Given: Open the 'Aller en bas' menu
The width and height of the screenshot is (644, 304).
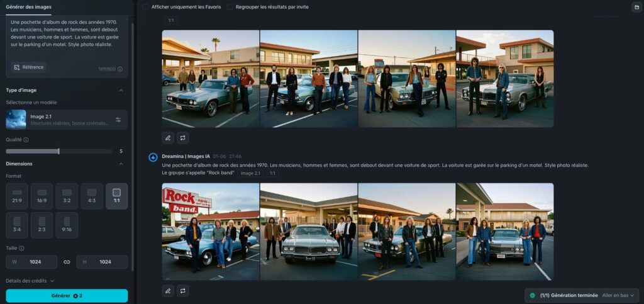Looking at the screenshot, I should [619, 295].
